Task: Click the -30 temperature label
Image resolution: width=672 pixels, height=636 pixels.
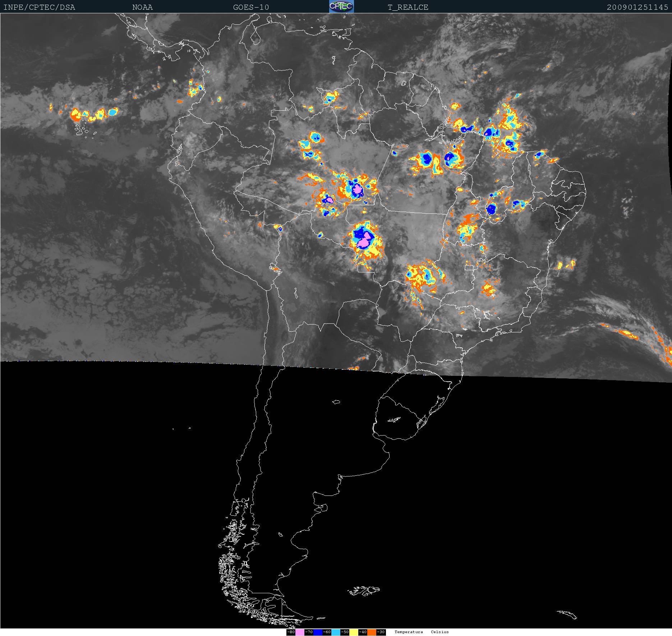Action: pos(381,632)
